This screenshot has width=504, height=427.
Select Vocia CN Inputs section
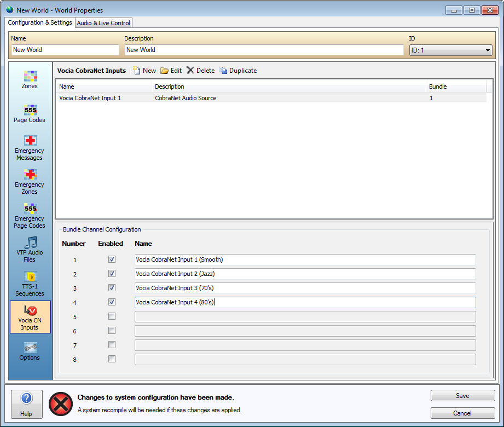click(30, 317)
